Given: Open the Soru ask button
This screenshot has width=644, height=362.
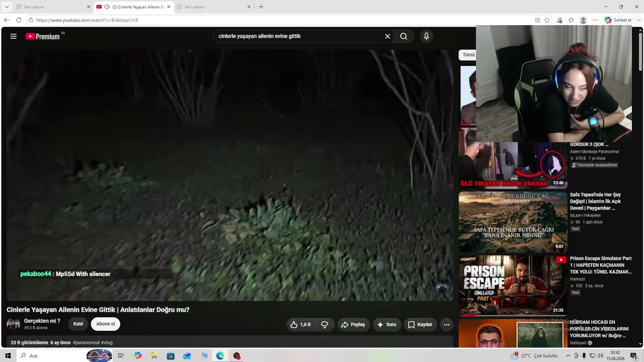Looking at the screenshot, I should (x=387, y=325).
